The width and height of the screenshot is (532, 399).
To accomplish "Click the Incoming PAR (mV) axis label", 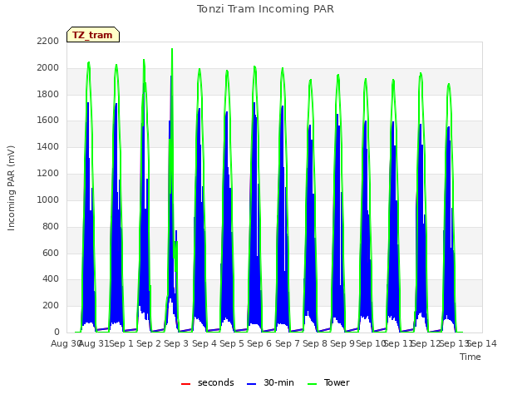I will (11, 188).
